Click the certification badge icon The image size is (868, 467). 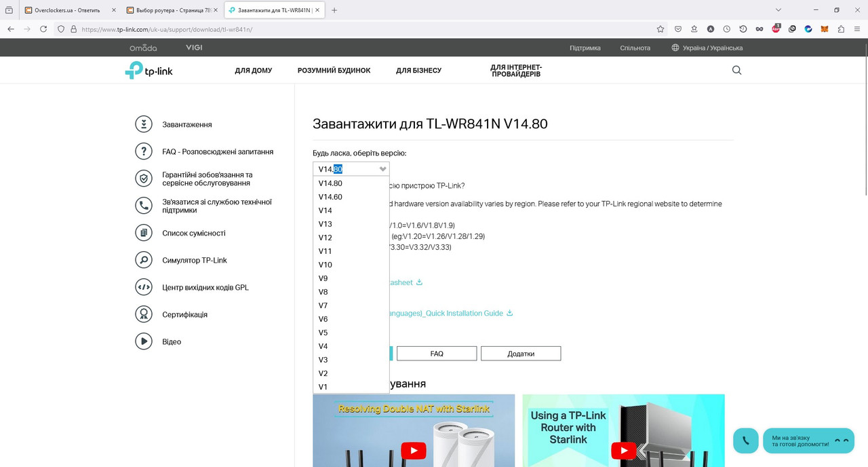coord(144,314)
